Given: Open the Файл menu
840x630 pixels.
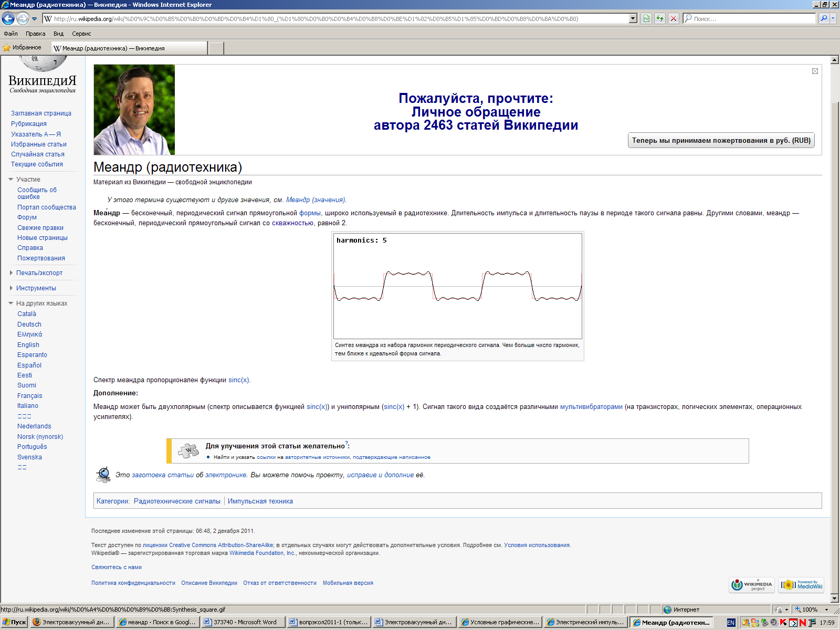Looking at the screenshot, I should (10, 34).
